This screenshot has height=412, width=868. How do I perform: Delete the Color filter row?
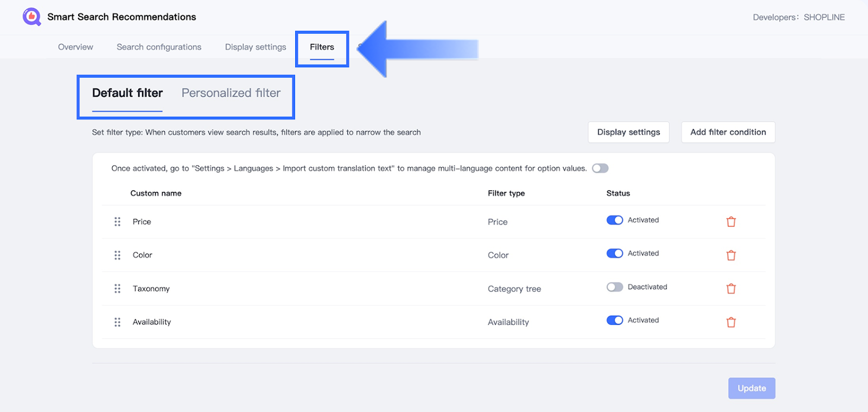(x=731, y=255)
